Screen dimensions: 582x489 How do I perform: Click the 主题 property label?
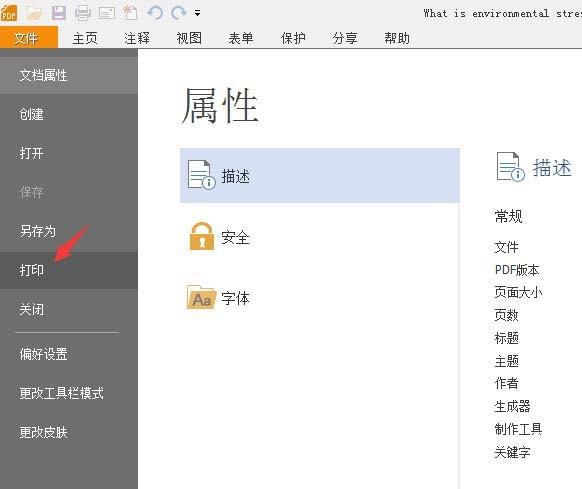[x=506, y=361]
